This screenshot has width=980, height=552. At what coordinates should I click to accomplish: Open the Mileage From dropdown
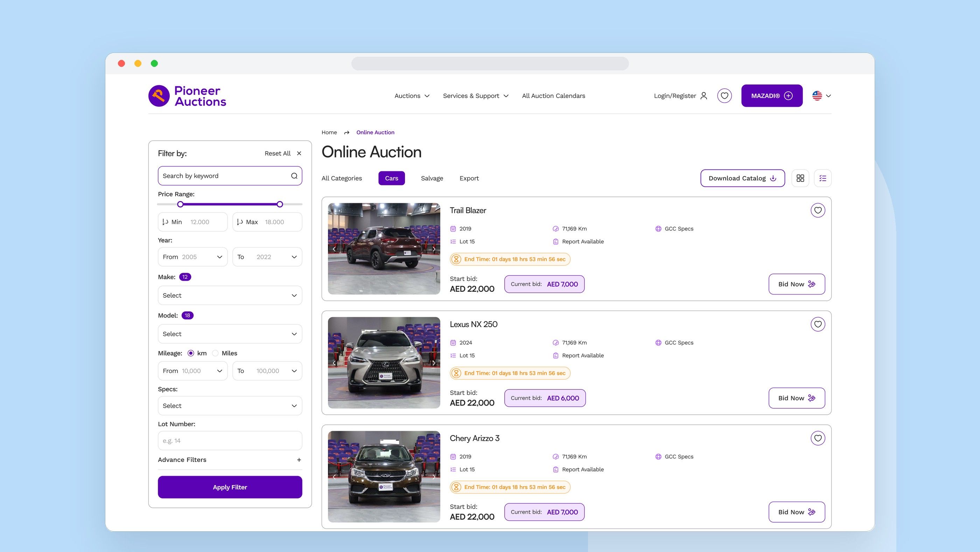click(192, 371)
